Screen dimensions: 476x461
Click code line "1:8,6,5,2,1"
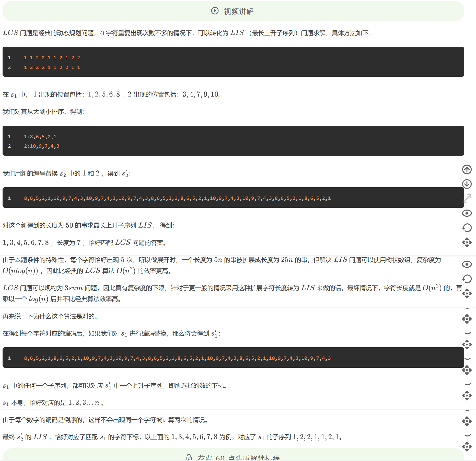coord(40,137)
